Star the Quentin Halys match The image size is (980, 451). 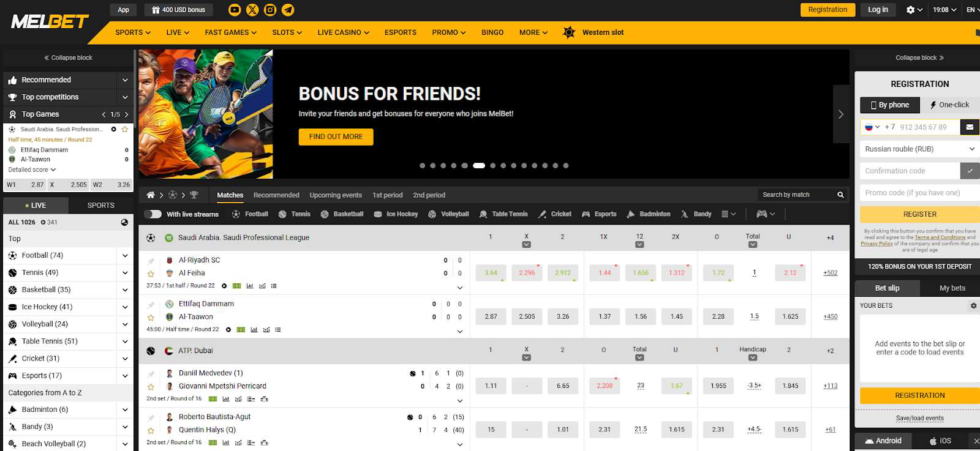click(151, 430)
